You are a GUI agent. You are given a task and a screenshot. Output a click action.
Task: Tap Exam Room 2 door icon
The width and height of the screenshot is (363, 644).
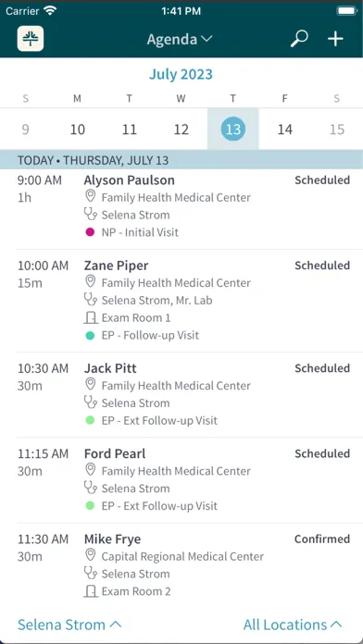pos(91,591)
